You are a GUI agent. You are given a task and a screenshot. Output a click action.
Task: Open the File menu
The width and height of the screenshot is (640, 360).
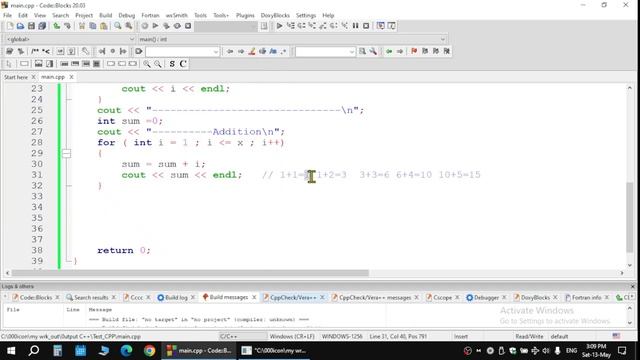pos(7,15)
